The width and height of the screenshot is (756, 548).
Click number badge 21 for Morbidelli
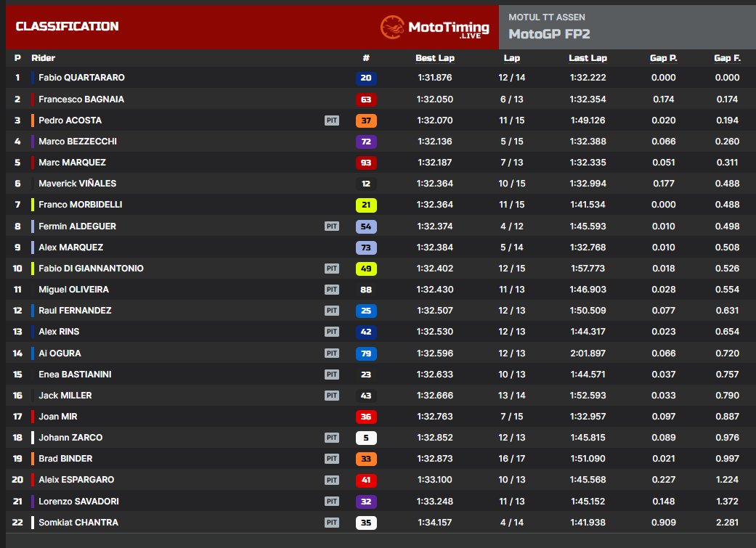click(366, 205)
